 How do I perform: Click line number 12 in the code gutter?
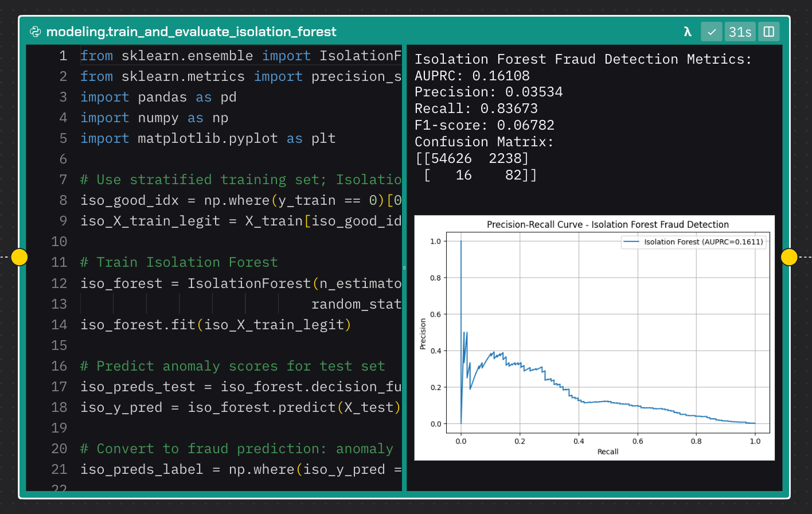point(59,283)
